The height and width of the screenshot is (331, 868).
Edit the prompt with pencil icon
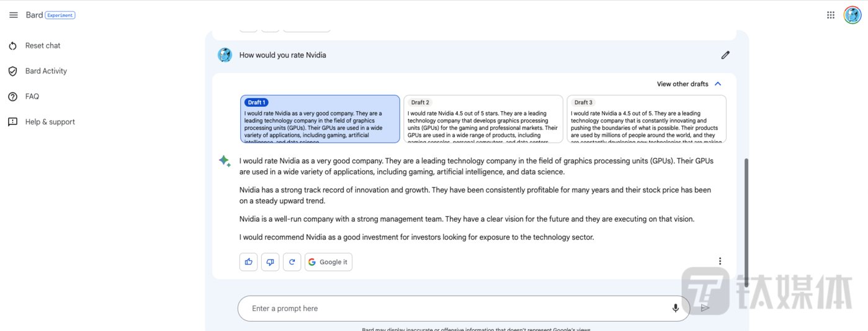click(x=725, y=55)
